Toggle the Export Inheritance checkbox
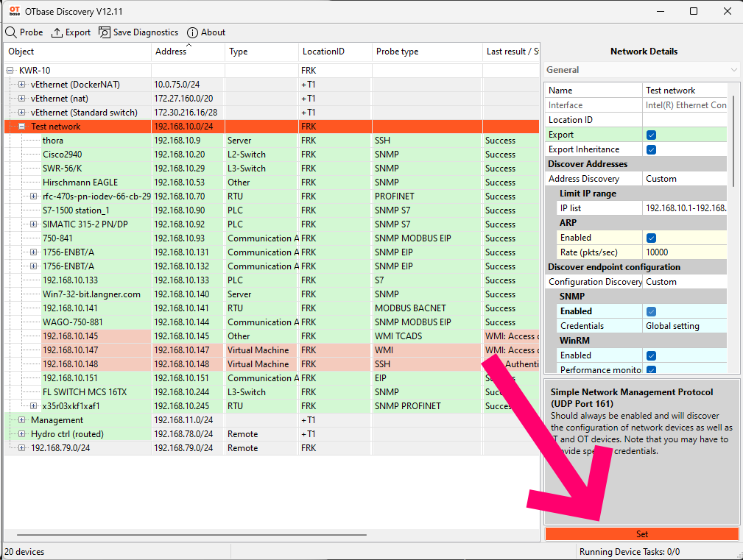Viewport: 743px width, 560px height. point(651,149)
